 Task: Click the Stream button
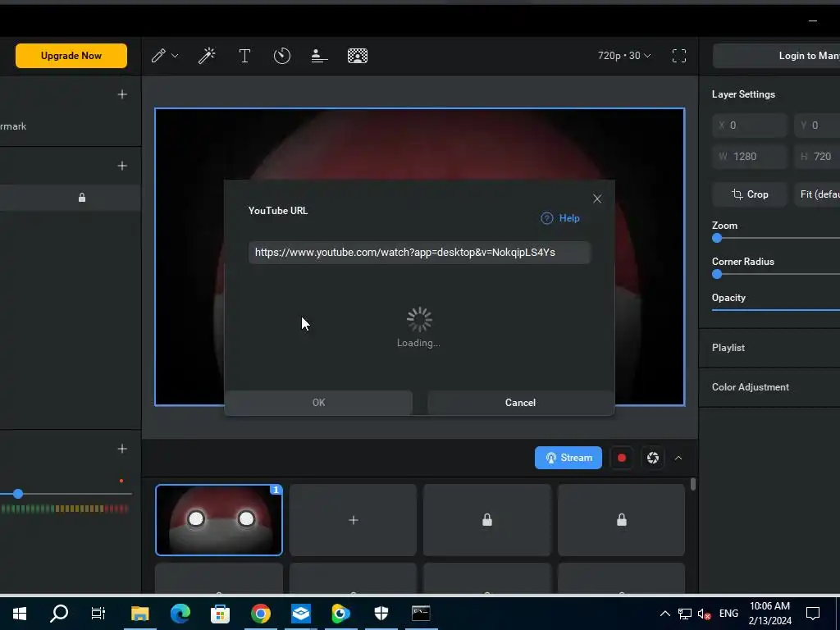pyautogui.click(x=568, y=458)
